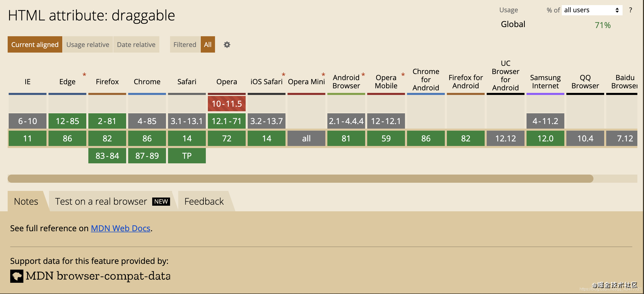The width and height of the screenshot is (644, 294).
Task: Switch to Usage relative view
Action: pos(88,45)
